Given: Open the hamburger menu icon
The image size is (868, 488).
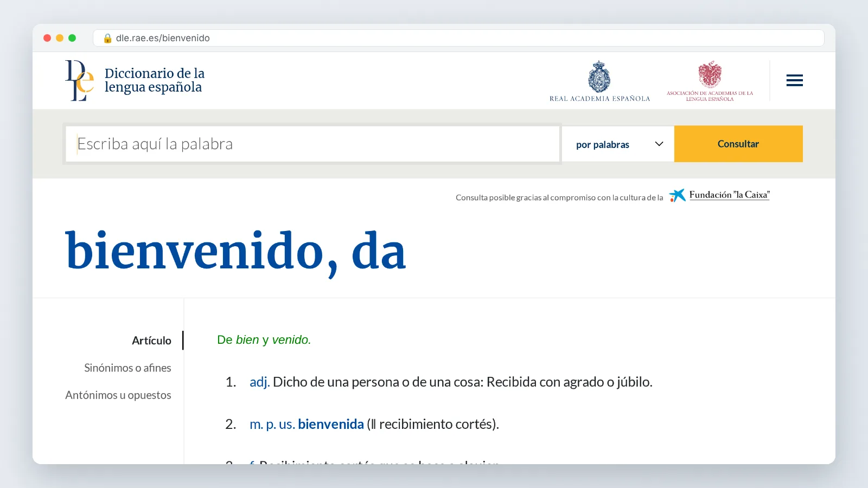Looking at the screenshot, I should click(794, 81).
